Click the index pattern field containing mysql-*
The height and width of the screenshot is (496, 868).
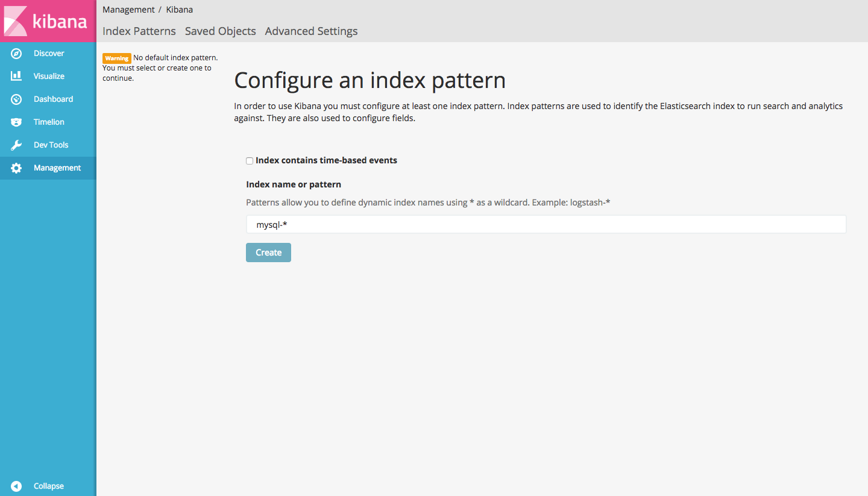coord(546,224)
